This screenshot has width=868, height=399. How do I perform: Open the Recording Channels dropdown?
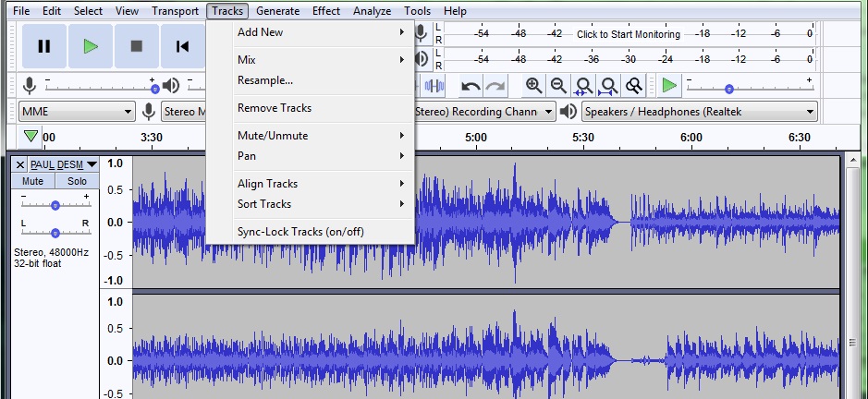pyautogui.click(x=484, y=111)
